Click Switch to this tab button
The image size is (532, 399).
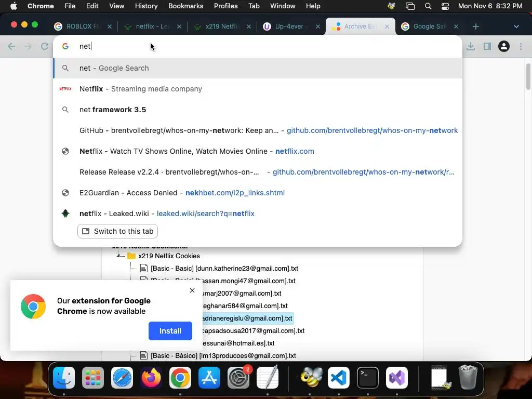[117, 231]
